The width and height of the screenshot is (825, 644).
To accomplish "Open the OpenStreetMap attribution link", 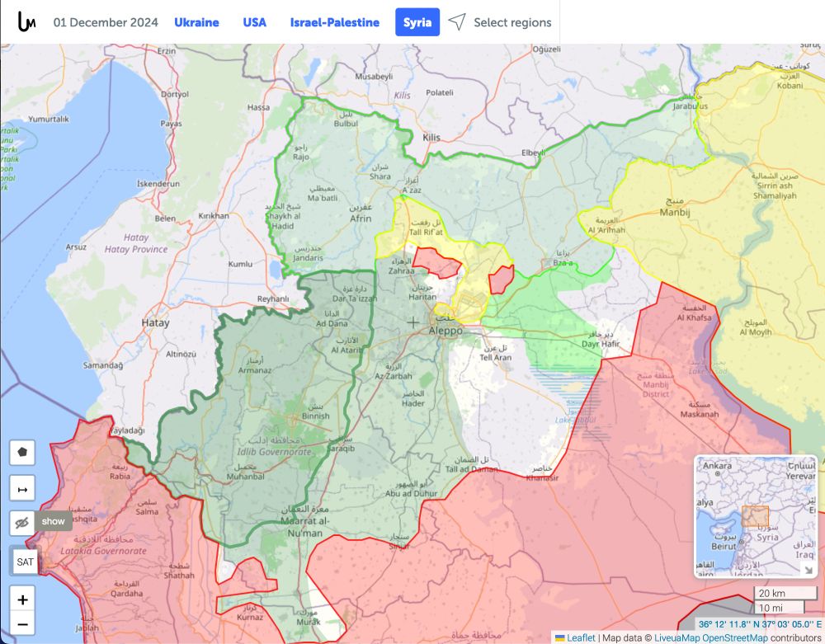I will coord(735,637).
